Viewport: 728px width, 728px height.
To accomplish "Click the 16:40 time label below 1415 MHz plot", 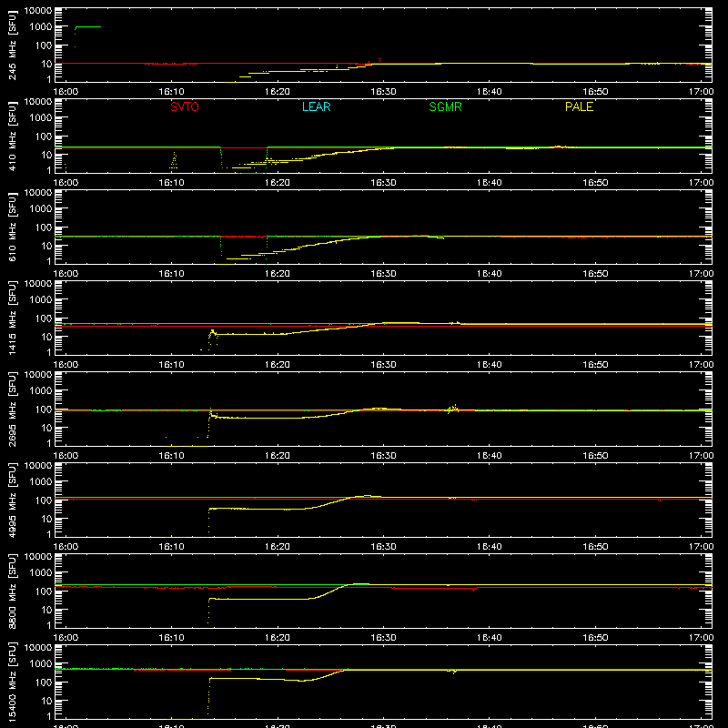I will (x=489, y=365).
